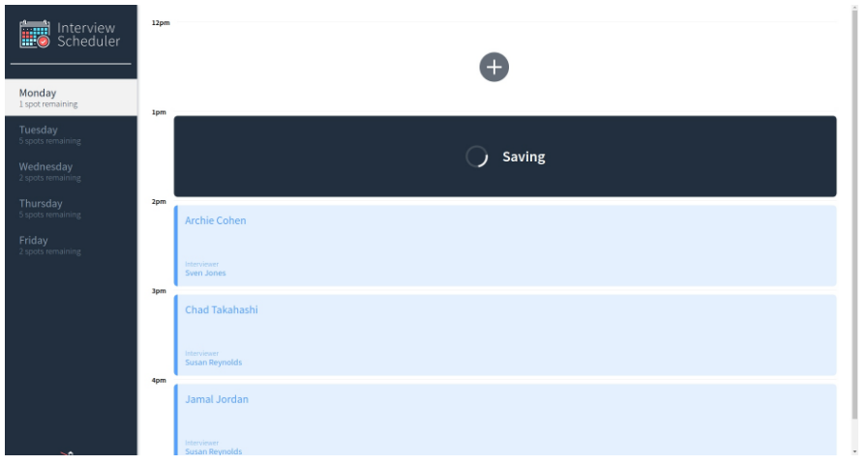
Task: Go to Friday in the sidebar
Action: 71,245
